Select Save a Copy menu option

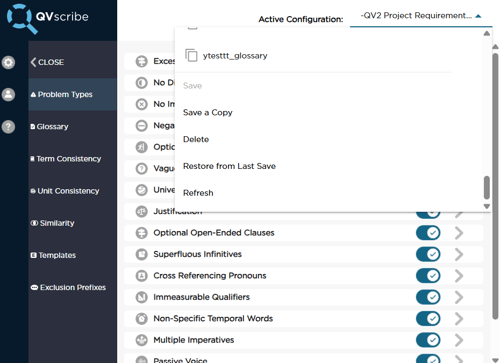click(208, 113)
